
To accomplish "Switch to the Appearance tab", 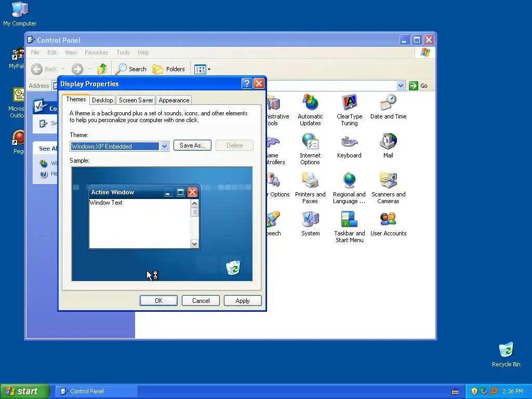I will [174, 100].
